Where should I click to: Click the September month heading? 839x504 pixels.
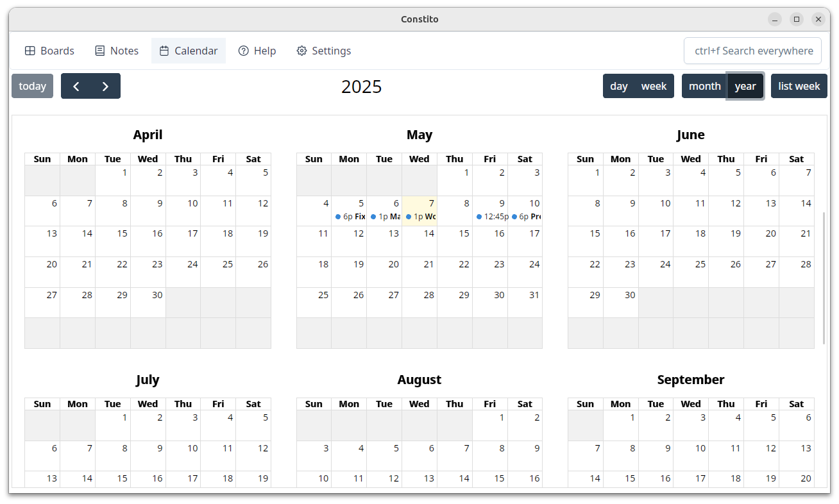click(x=691, y=380)
